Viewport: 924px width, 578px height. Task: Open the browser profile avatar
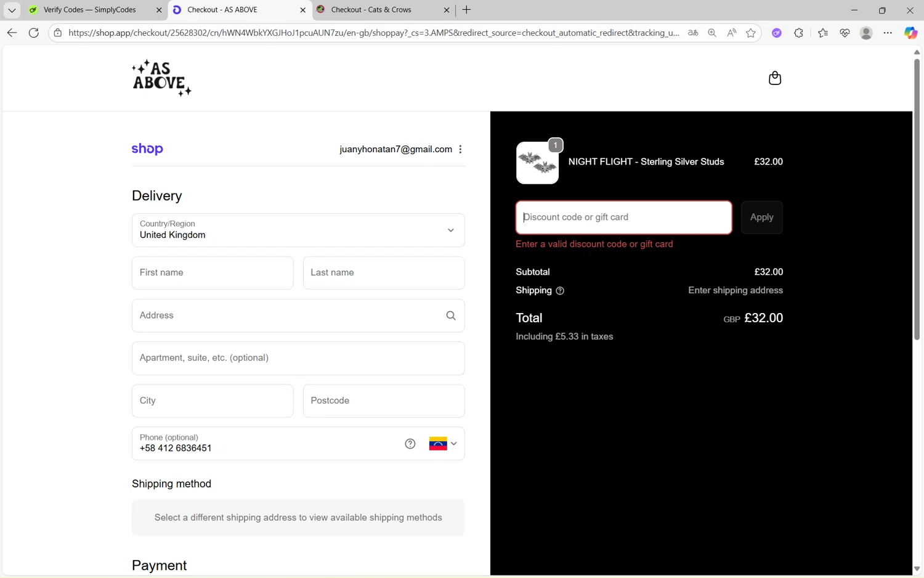click(x=866, y=33)
